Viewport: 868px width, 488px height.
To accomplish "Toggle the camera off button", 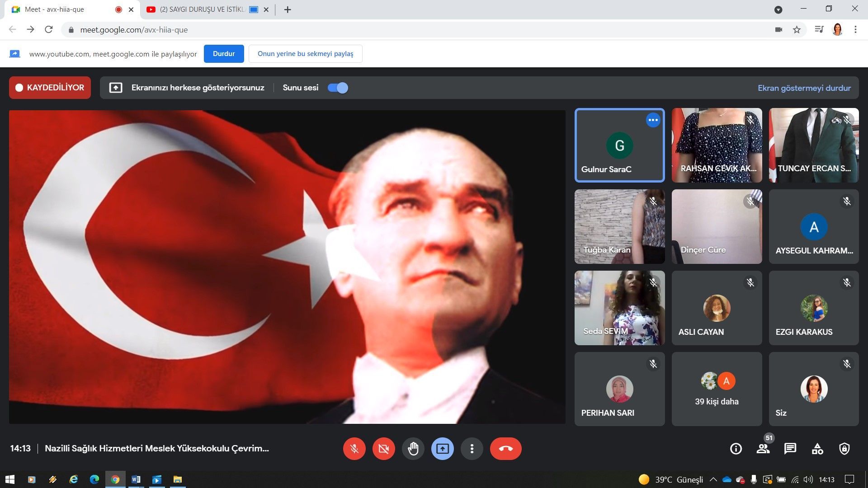I will (383, 449).
